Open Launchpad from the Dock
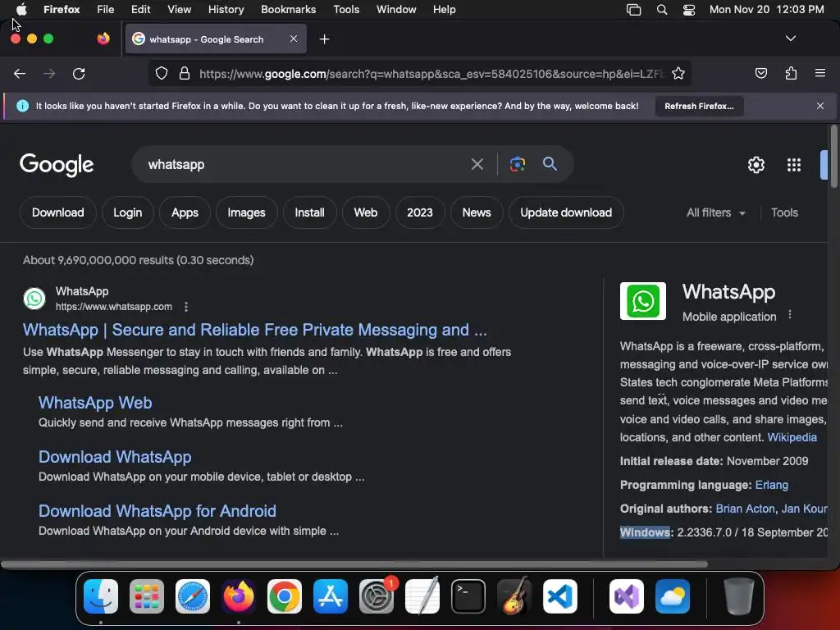Screen dimensions: 840x630 click(x=147, y=596)
